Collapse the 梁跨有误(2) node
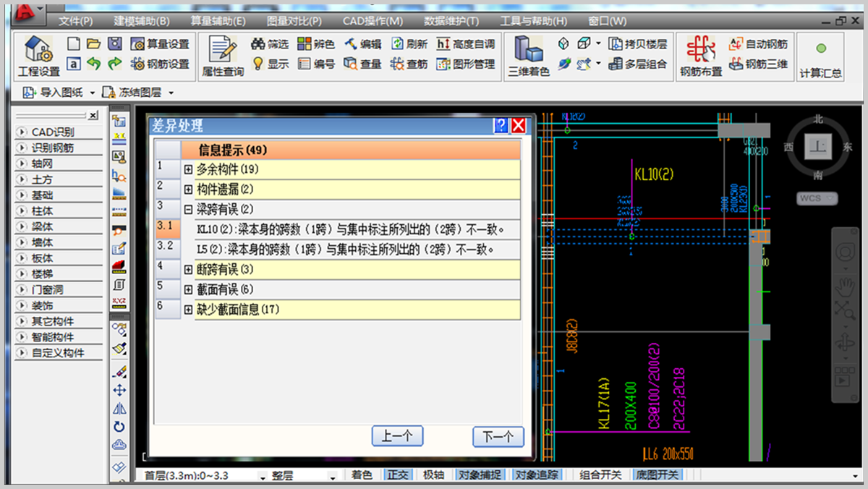 point(188,210)
